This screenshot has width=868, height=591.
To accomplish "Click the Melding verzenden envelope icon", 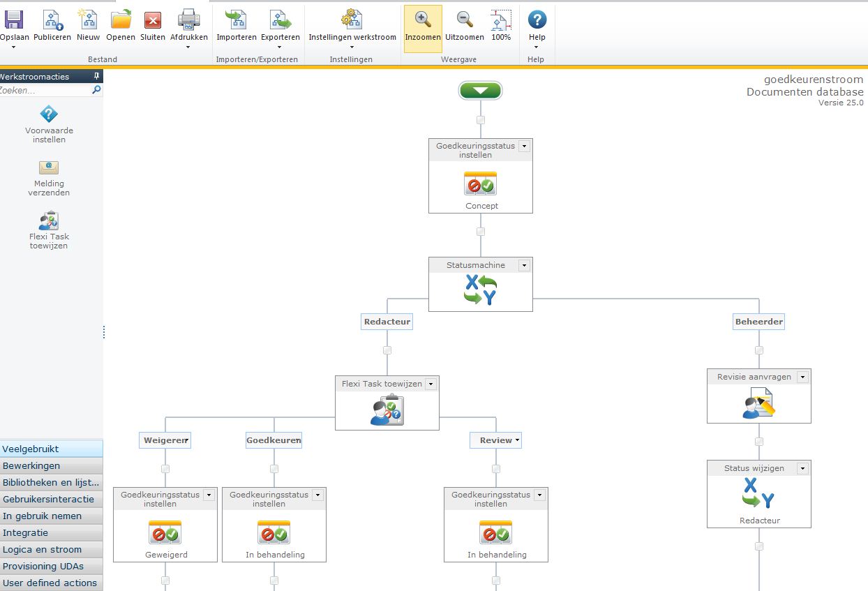I will 48,167.
